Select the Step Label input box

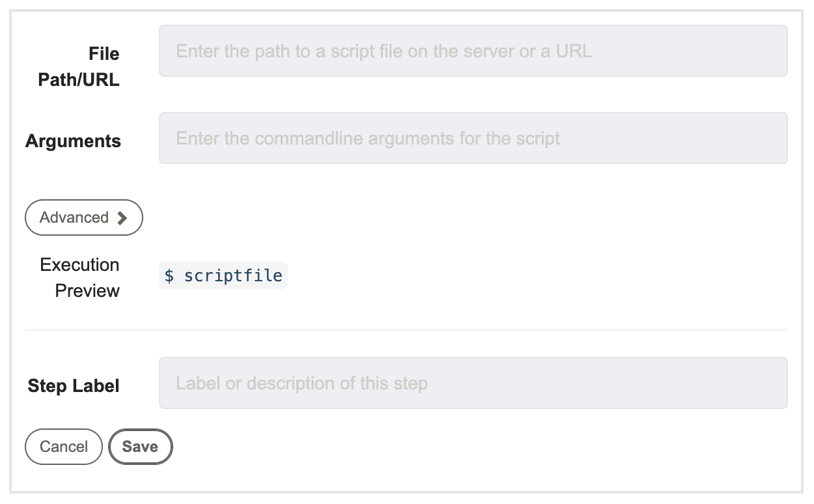pyautogui.click(x=473, y=383)
